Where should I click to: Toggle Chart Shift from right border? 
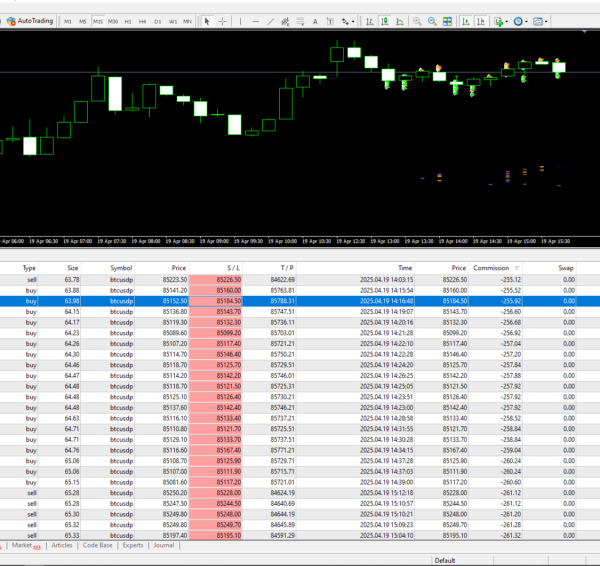point(482,21)
